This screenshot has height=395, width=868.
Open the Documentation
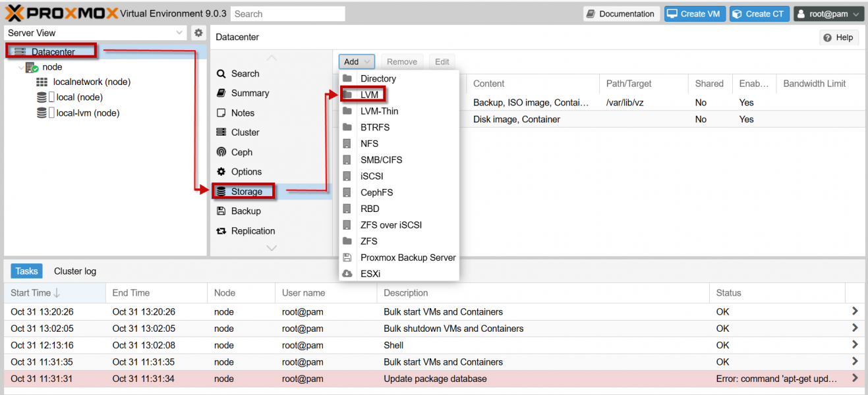pos(621,13)
